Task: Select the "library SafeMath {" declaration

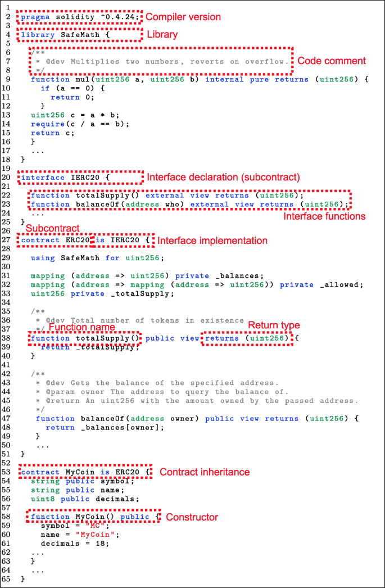Action: (66, 35)
